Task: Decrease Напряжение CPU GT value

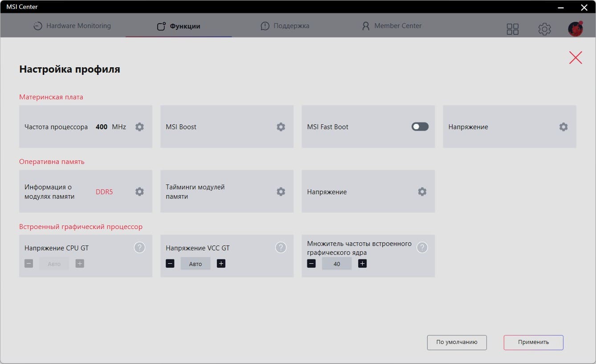Action: [29, 264]
